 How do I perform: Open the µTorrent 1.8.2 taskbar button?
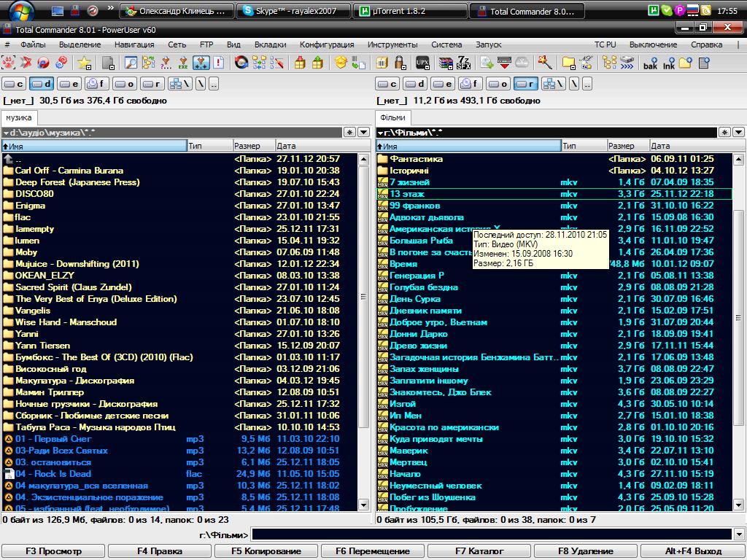pyautogui.click(x=409, y=11)
